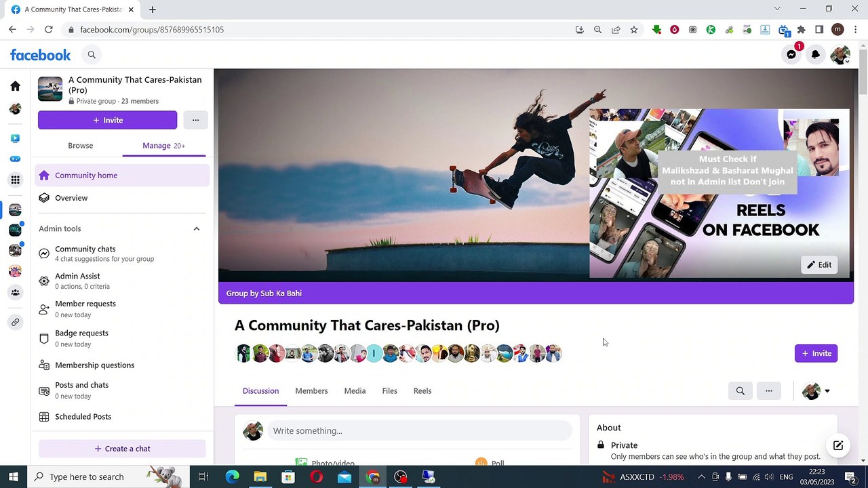Click the share this page icon in address bar
Screen dimensions: 868x488
click(616, 30)
